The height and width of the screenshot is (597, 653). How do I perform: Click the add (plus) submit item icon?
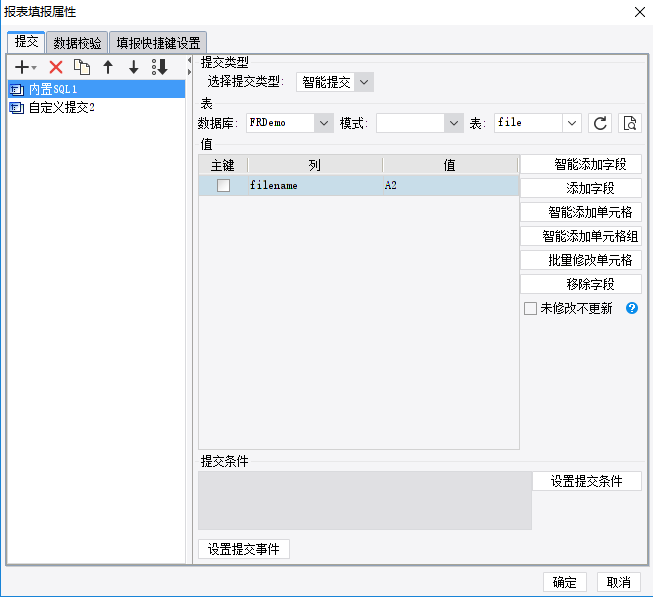[25, 67]
